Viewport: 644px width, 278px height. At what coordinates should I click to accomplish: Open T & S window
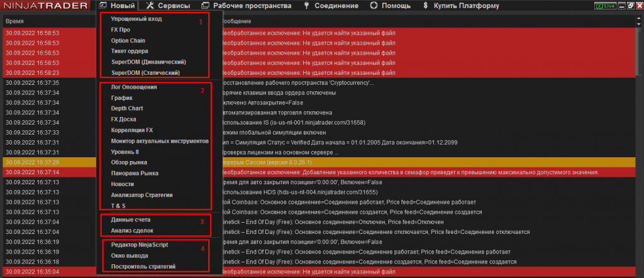[118, 205]
